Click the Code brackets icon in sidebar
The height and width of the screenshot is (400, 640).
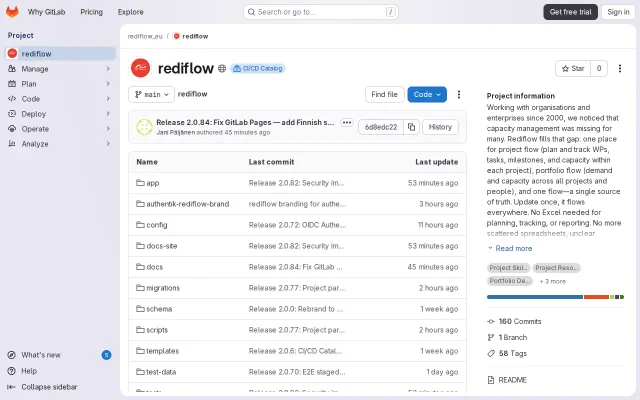pos(12,99)
